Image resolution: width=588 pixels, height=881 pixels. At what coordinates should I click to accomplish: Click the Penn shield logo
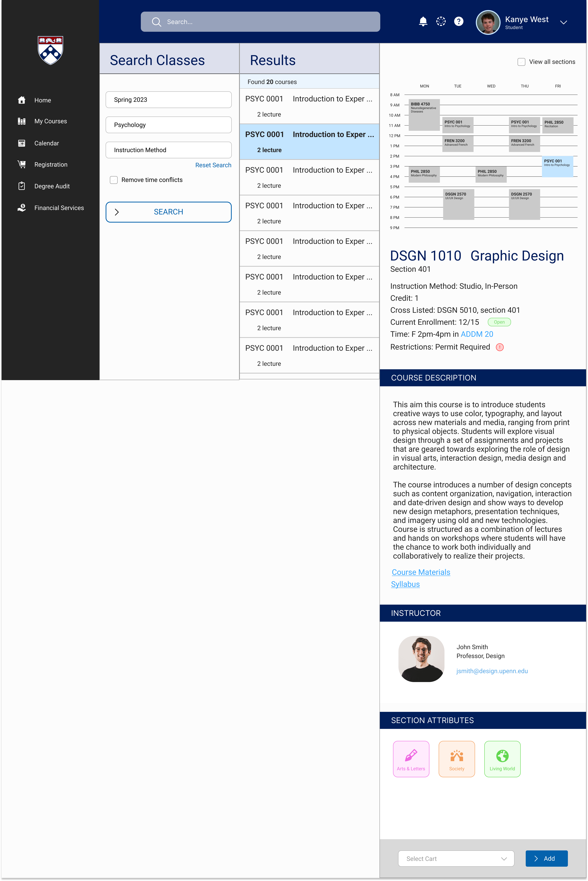50,50
